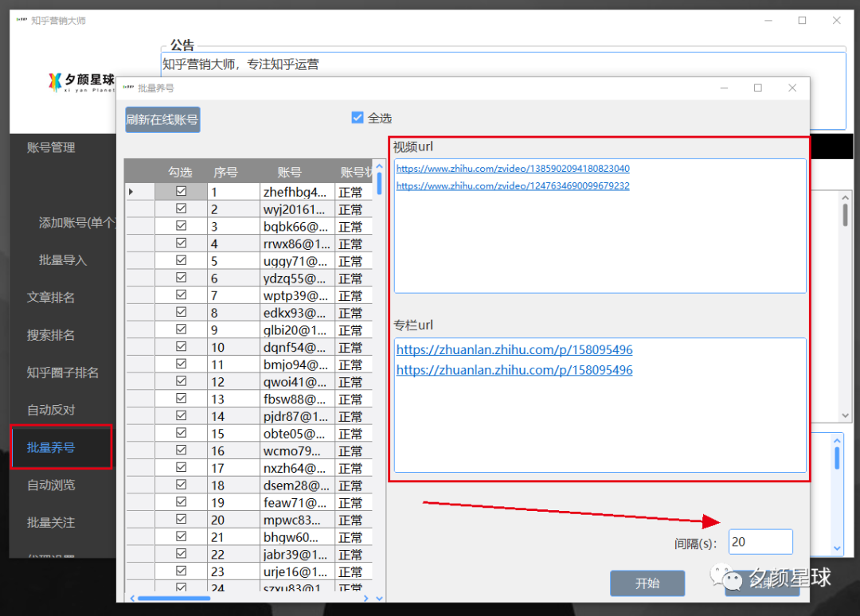Viewport: 860px width, 616px height.
Task: Click the 公告 announcement text box
Action: pos(503,91)
